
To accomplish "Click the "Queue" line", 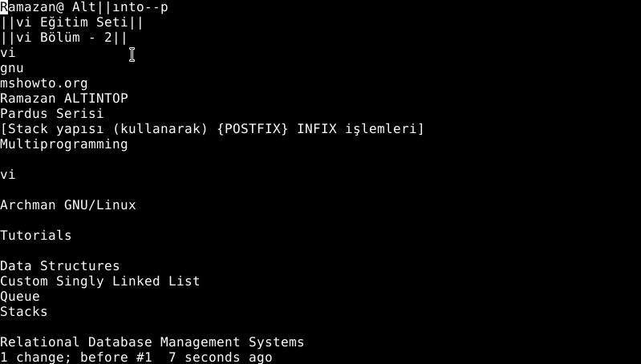I will coord(20,297).
